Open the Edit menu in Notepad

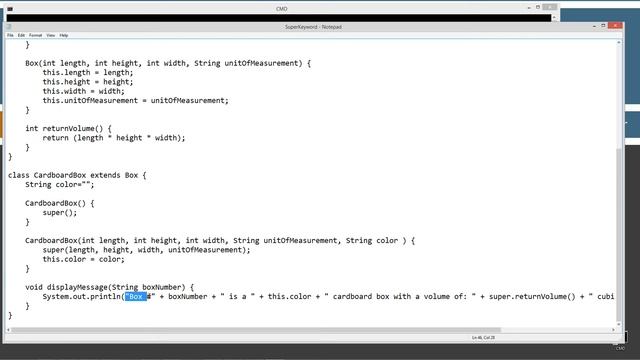(21, 36)
